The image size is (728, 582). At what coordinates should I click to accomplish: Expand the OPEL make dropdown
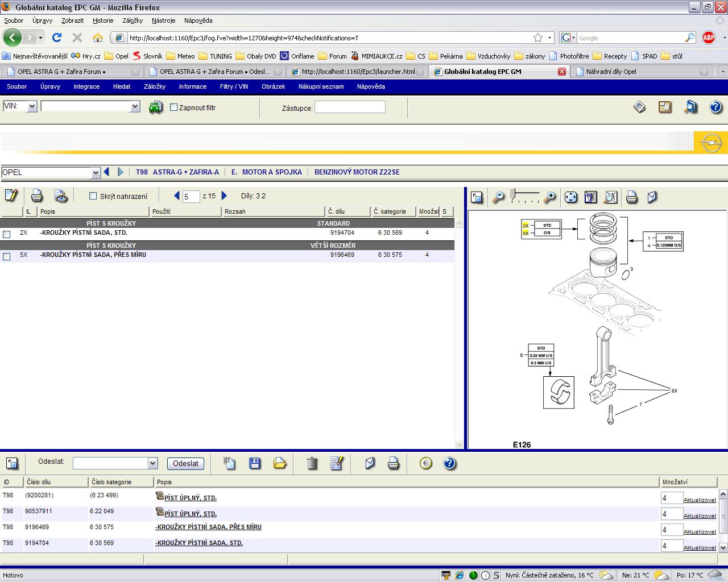96,173
